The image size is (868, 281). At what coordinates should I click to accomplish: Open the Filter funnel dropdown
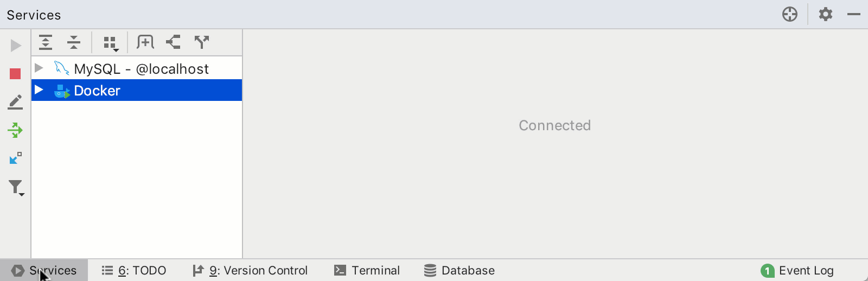click(16, 188)
